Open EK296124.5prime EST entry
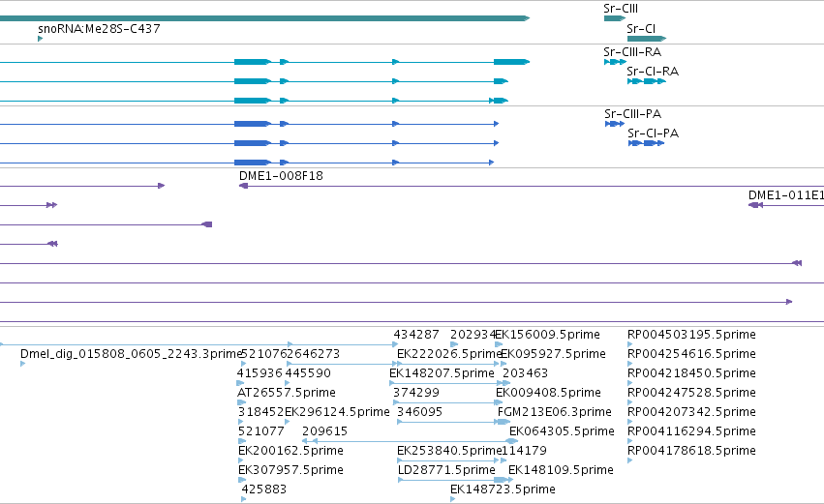The height and width of the screenshot is (504, 824). (x=337, y=412)
